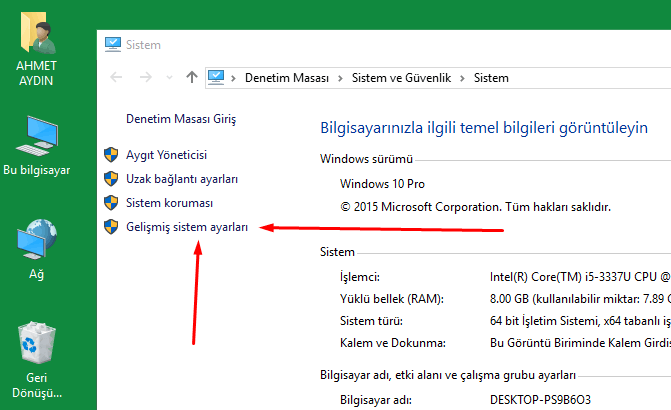Select the Sistem breadcrumb item

(491, 78)
